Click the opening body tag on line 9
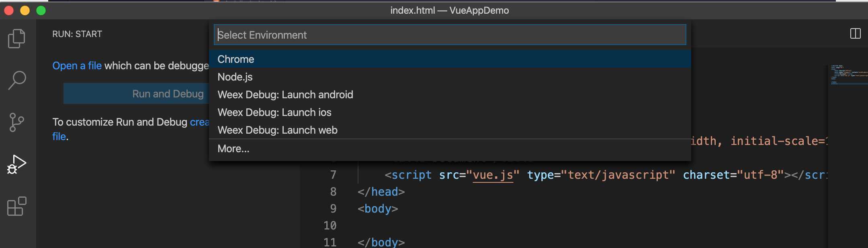Viewport: 868px width, 248px height. pos(378,209)
